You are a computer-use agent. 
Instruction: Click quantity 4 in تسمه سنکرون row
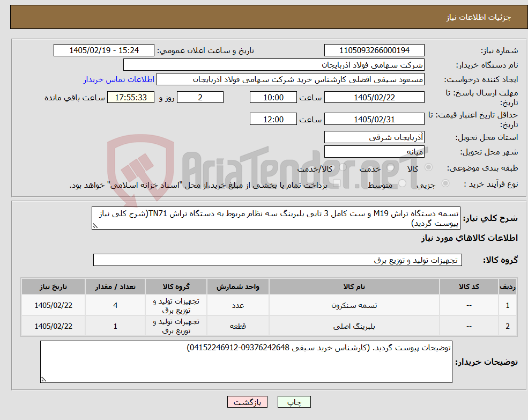coord(115,305)
